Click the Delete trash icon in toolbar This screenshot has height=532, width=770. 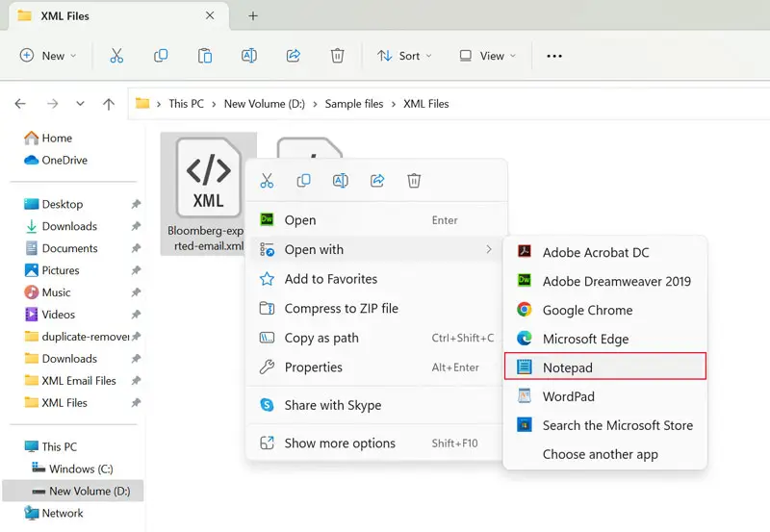pos(337,56)
